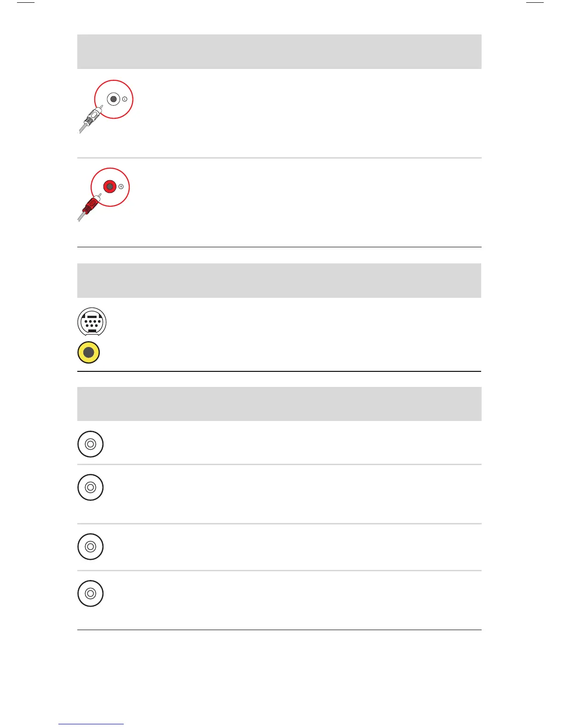The image size is (563, 728).
Task: Click the white left-channel audio jack
Action: pyautogui.click(x=114, y=99)
